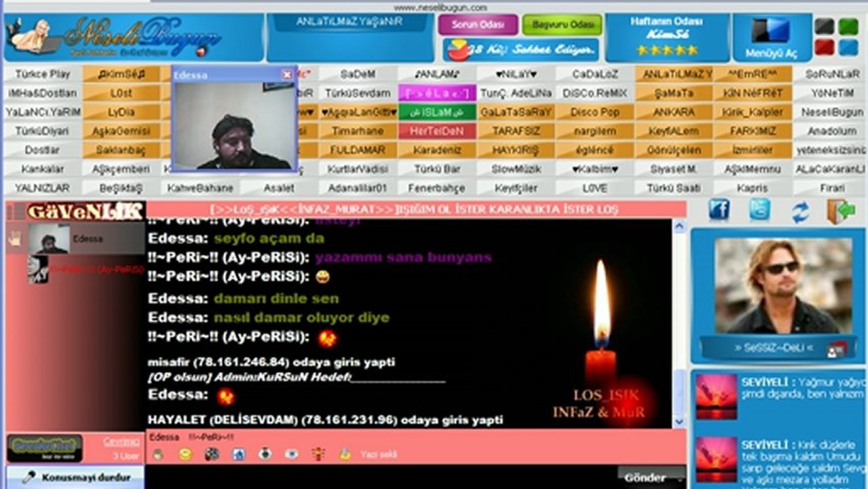Screen dimensions: 868x489
Task: Join the Timarhane room
Action: click(x=358, y=131)
